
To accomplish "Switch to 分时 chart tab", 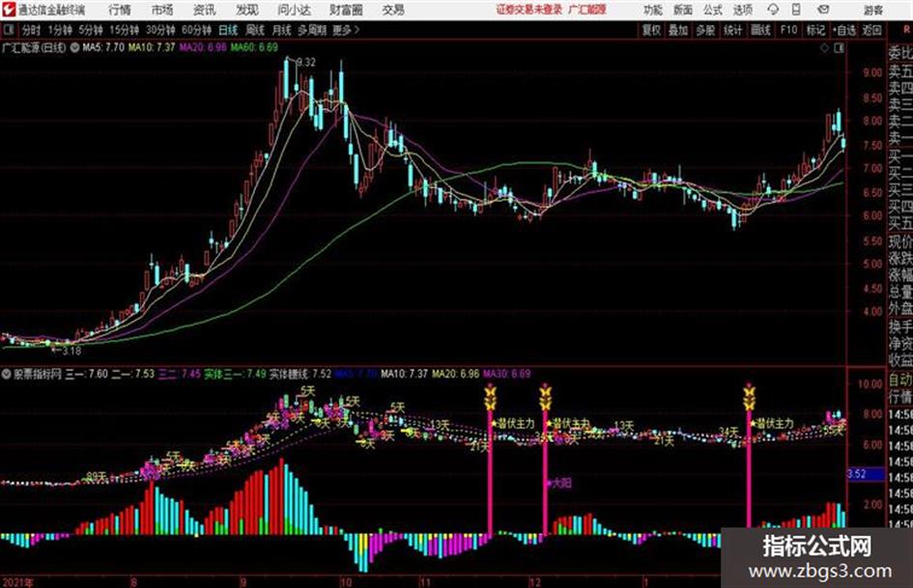I will (x=31, y=30).
